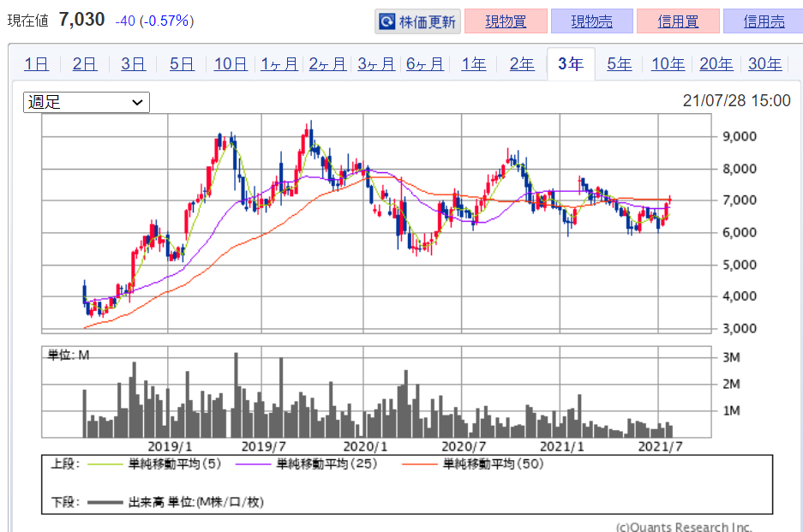
Task: Show the 1年 chart
Action: tap(474, 64)
